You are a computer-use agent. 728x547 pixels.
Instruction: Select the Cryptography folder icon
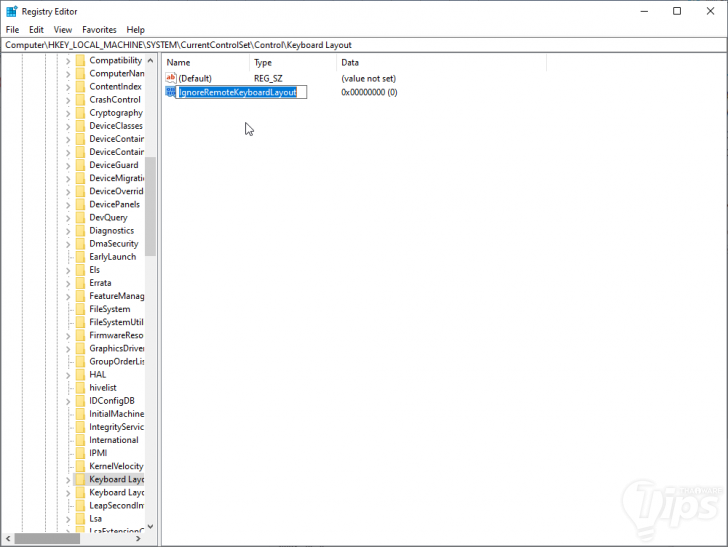tap(81, 113)
